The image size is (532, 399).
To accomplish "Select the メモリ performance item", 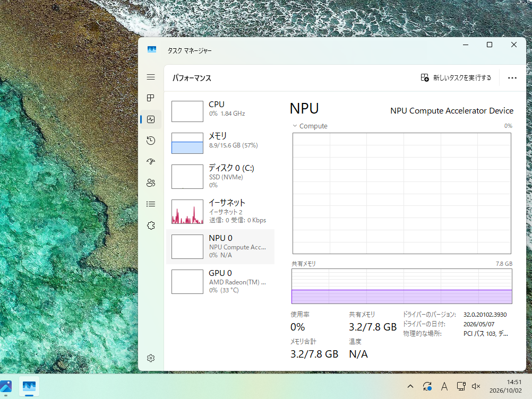I will (220, 143).
